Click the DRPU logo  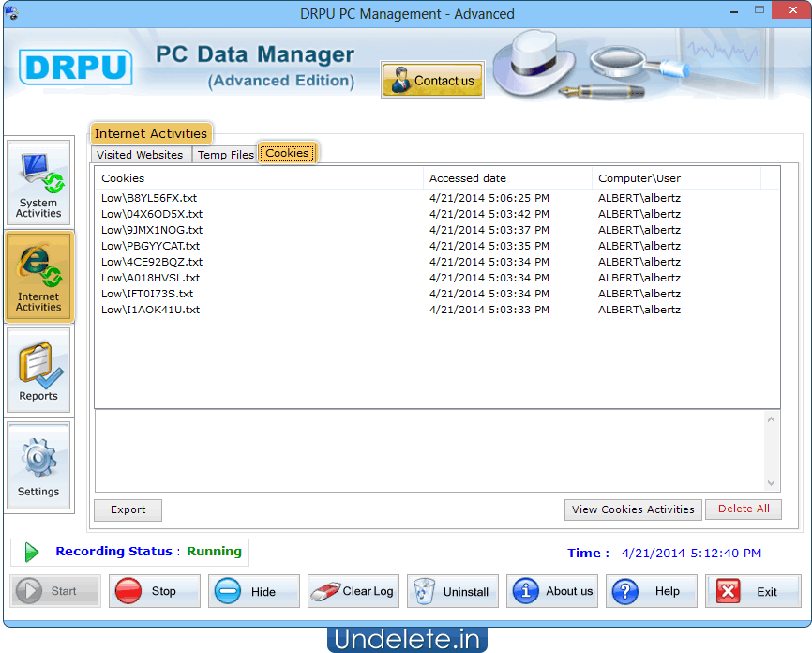pos(76,67)
